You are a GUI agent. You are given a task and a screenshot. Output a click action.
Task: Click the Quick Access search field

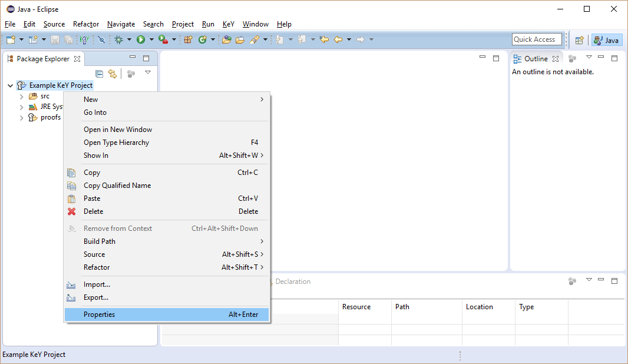coord(537,39)
